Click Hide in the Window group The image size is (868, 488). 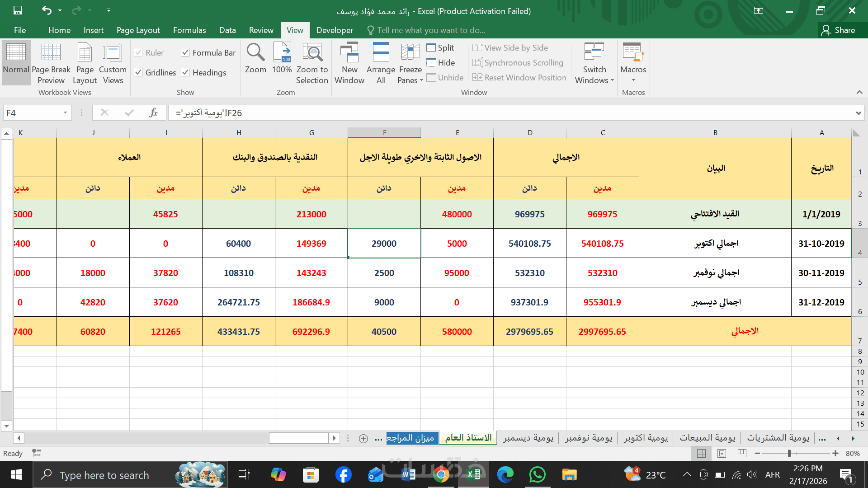[441, 62]
